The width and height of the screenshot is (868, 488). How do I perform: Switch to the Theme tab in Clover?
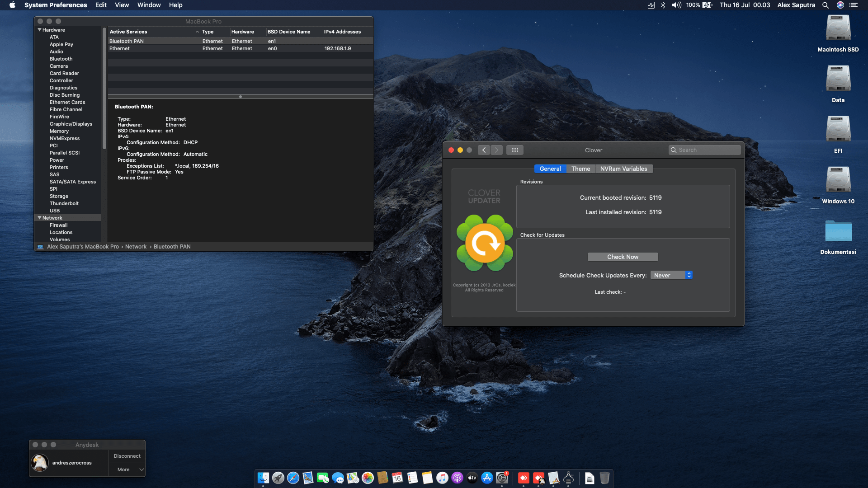pos(580,169)
